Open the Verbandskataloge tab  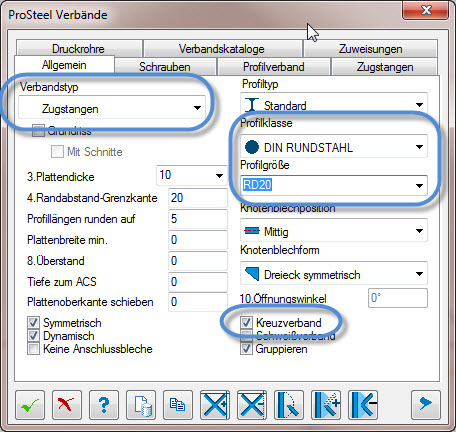pos(222,49)
